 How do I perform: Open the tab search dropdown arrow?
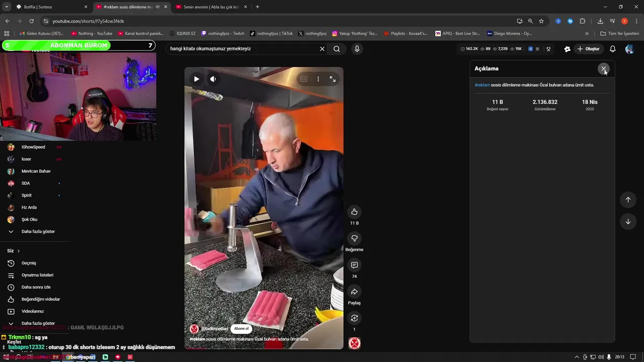tap(7, 7)
